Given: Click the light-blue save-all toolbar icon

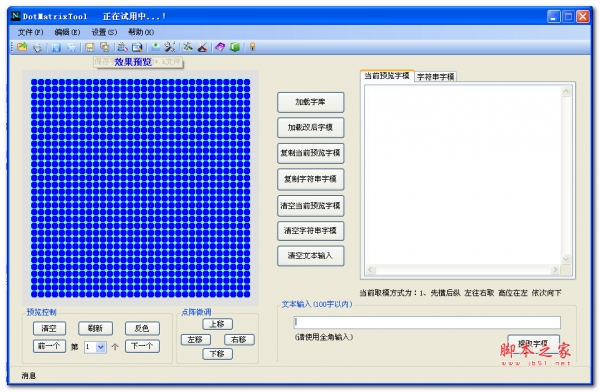Looking at the screenshot, I should click(x=71, y=47).
